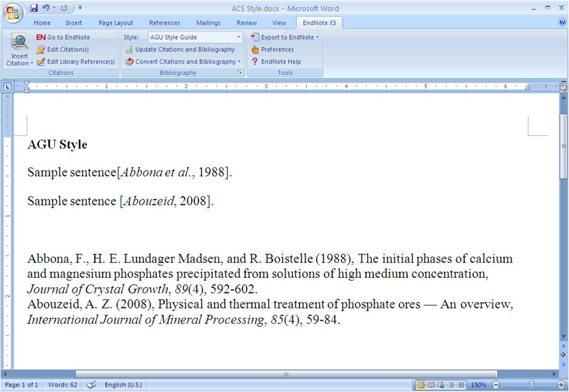This screenshot has height=392, width=569.
Task: Click the Abbona et al., 1988 citation
Action: coord(174,172)
